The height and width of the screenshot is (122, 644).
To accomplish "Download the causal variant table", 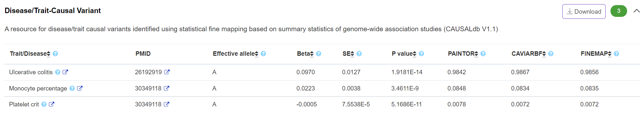I will point(584,11).
